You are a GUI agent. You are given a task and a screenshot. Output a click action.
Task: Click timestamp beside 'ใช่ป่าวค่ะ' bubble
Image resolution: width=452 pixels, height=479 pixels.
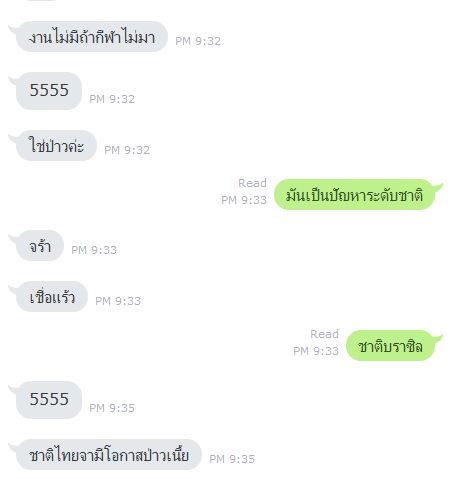[x=127, y=150]
